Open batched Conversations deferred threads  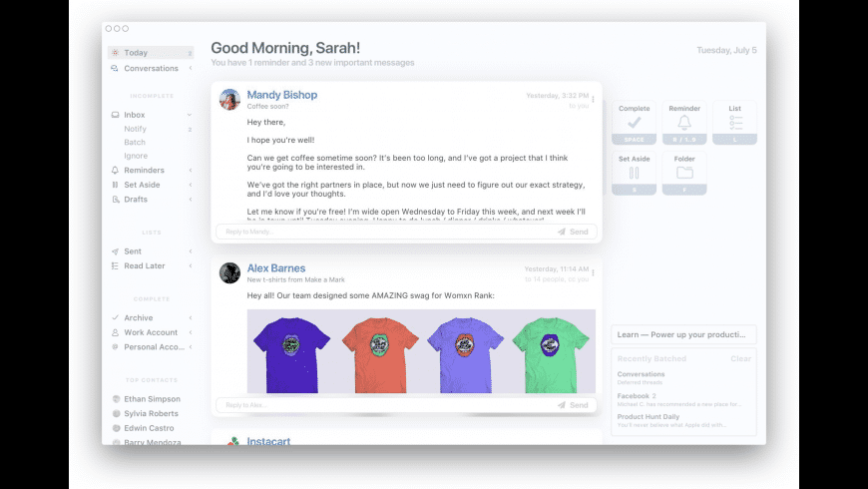coord(642,377)
